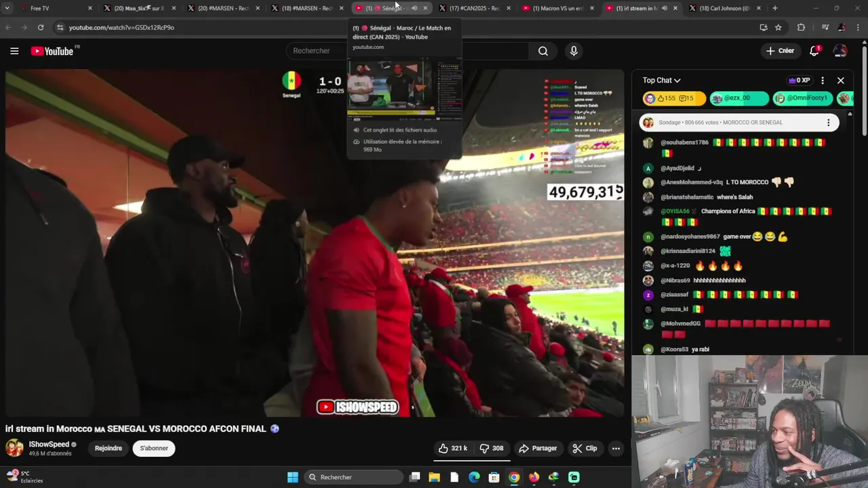The image size is (868, 488).
Task: Expand the Top Chat dropdown
Action: pyautogui.click(x=661, y=80)
